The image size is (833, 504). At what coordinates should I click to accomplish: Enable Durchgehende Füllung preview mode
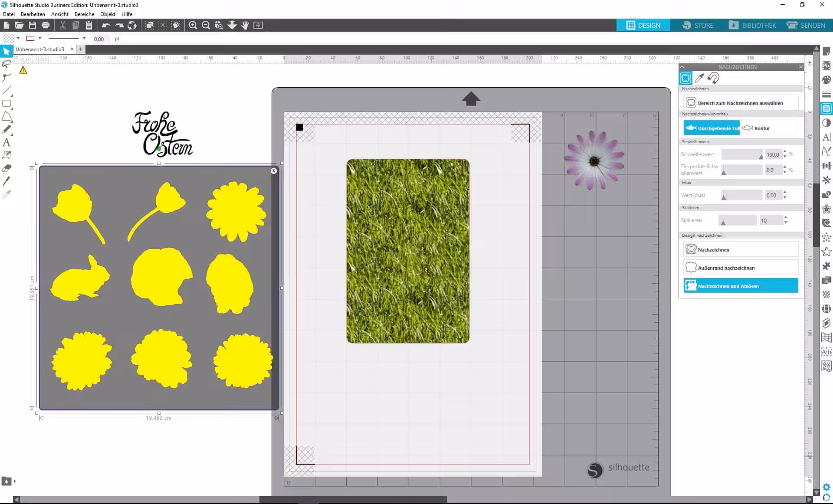pos(712,128)
